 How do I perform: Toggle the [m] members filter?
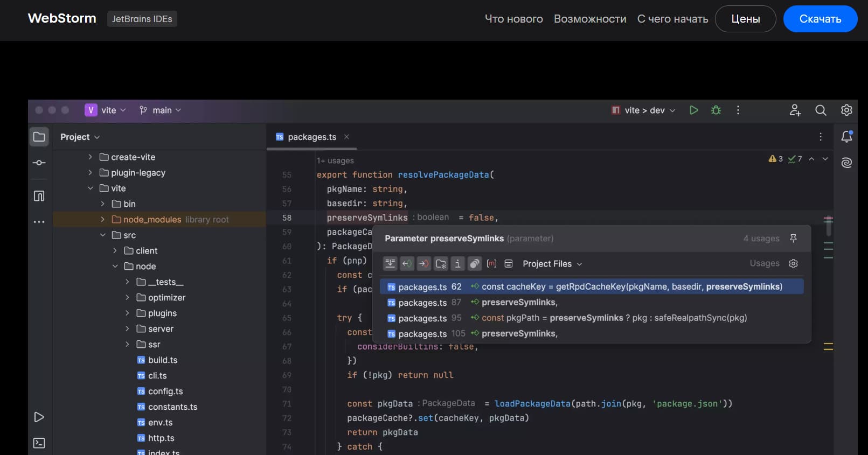(x=491, y=263)
